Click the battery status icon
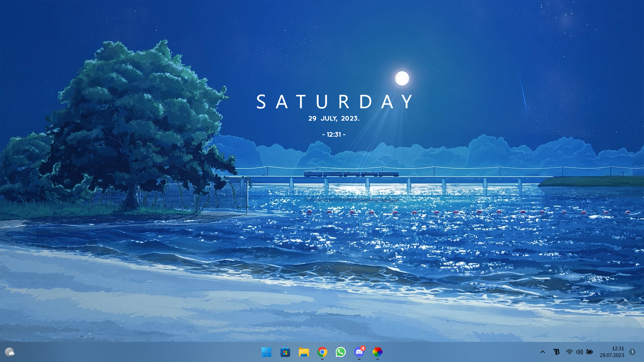Image resolution: width=644 pixels, height=362 pixels. tap(590, 352)
